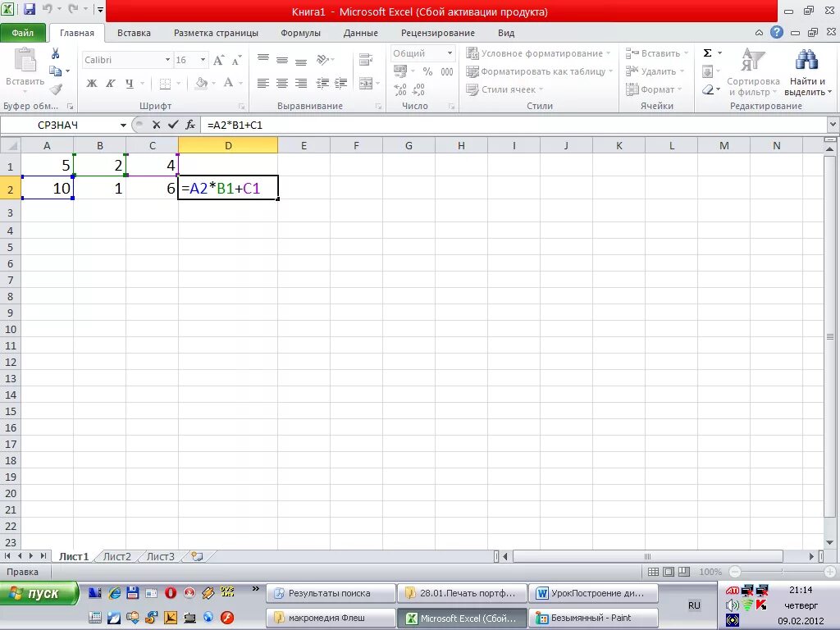Click the formula bar input field
The height and width of the screenshot is (630, 840).
click(514, 125)
